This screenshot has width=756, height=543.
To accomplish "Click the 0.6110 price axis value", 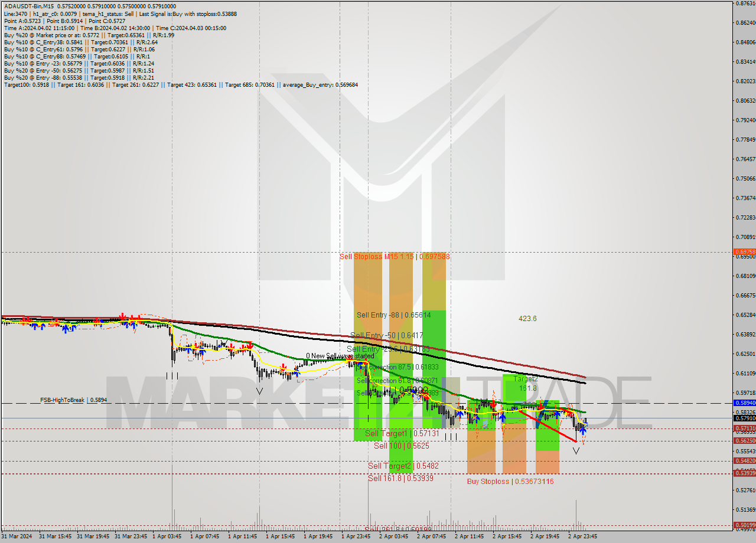I will pyautogui.click(x=745, y=373).
